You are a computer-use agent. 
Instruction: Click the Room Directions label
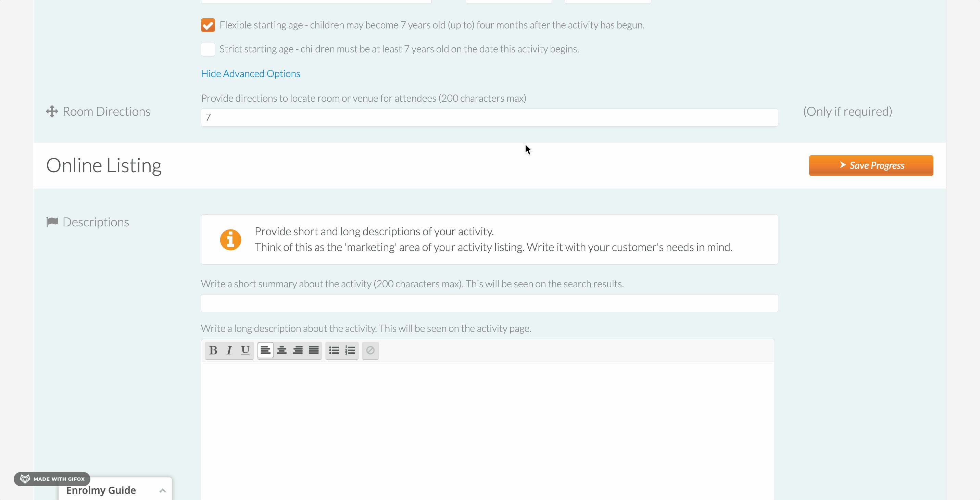click(106, 112)
